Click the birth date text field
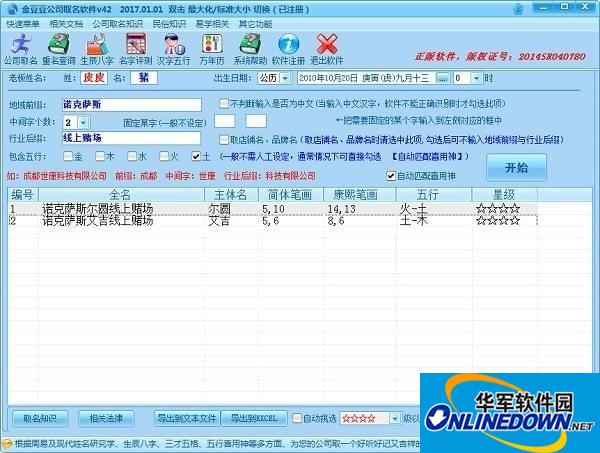600x453 pixels. 367,78
